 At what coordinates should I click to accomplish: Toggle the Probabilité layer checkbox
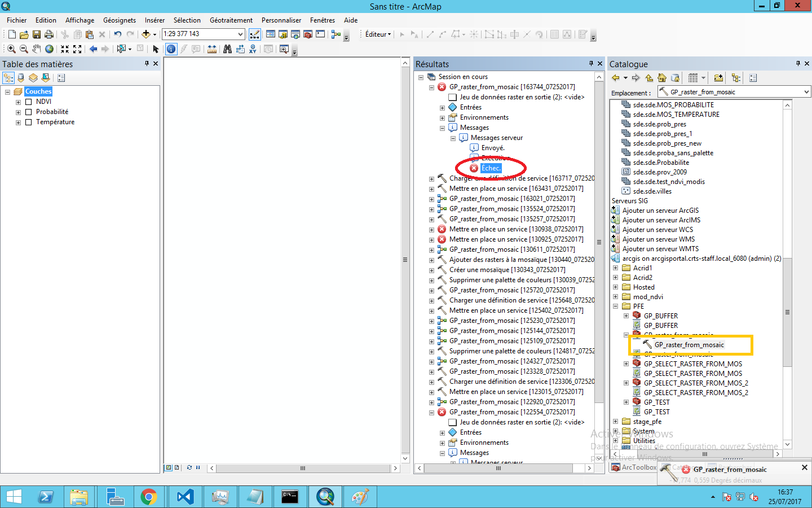pyautogui.click(x=28, y=112)
